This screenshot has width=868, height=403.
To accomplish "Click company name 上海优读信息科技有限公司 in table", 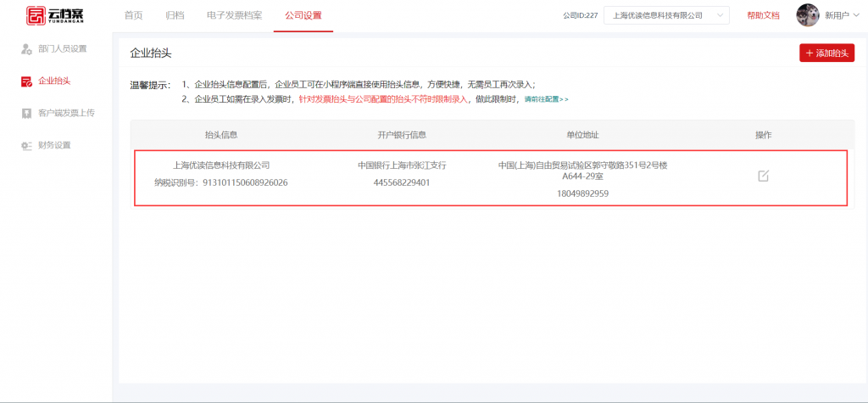I will 221,165.
